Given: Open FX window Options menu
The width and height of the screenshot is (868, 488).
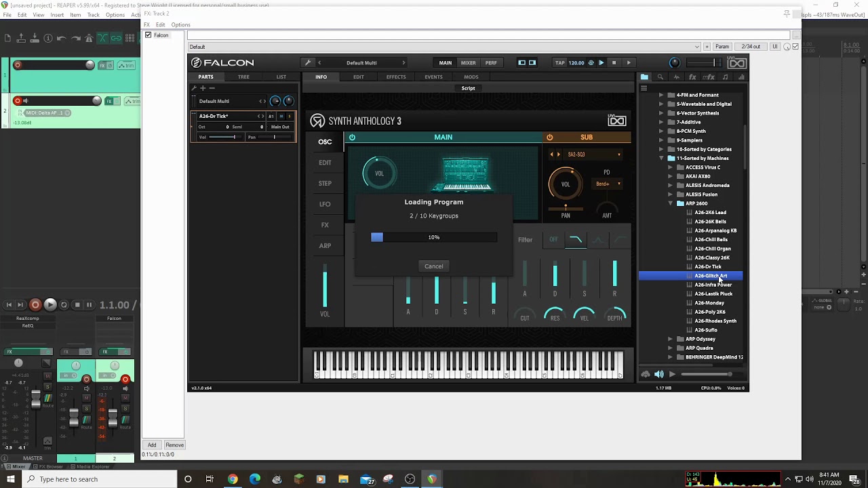Looking at the screenshot, I should [180, 24].
